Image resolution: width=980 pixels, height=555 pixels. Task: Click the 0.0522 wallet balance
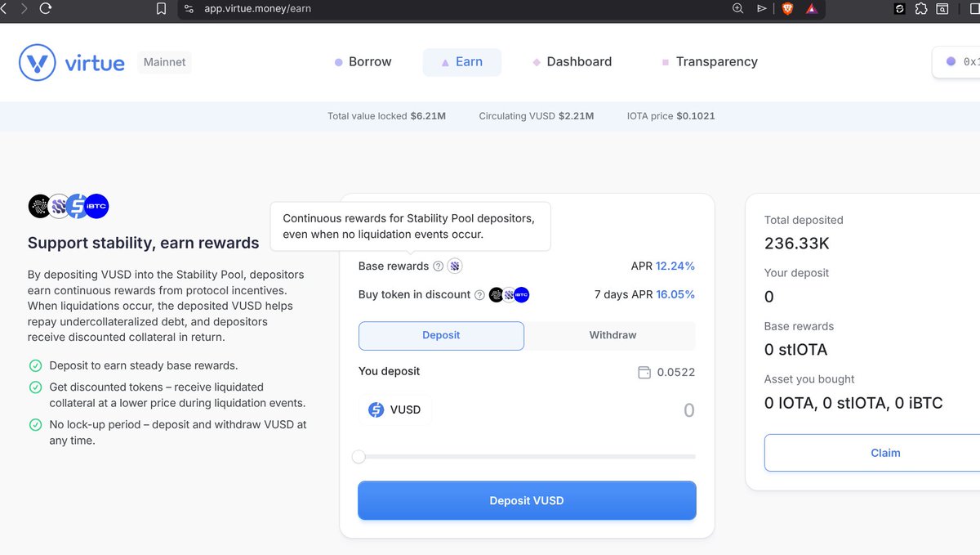(x=676, y=372)
